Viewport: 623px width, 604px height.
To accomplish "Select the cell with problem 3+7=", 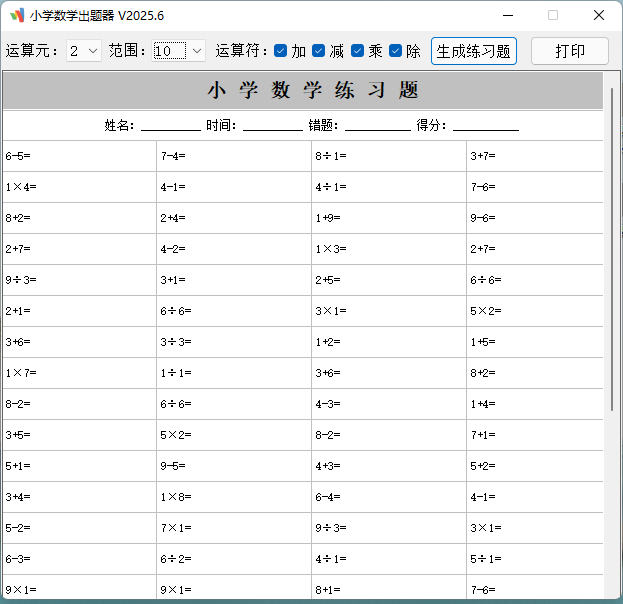I will (x=535, y=156).
